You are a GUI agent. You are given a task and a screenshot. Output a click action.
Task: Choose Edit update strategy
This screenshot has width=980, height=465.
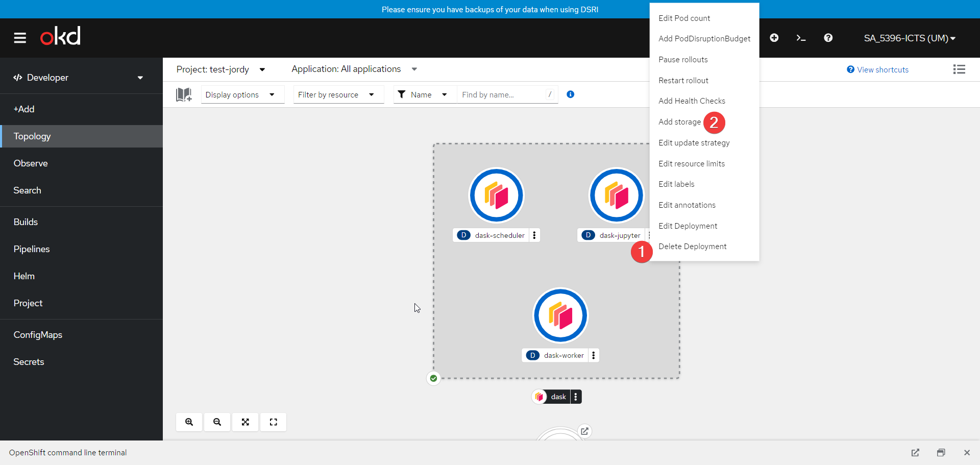(704, 143)
